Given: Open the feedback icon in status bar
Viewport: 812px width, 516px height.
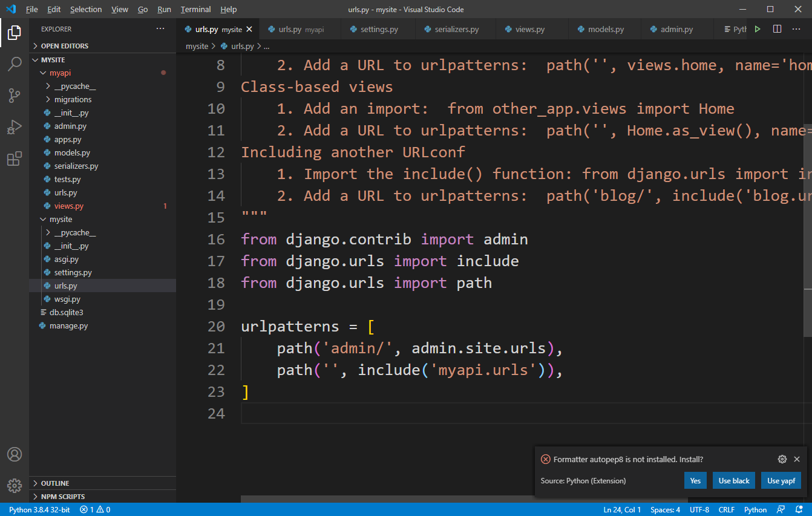Looking at the screenshot, I should point(781,509).
